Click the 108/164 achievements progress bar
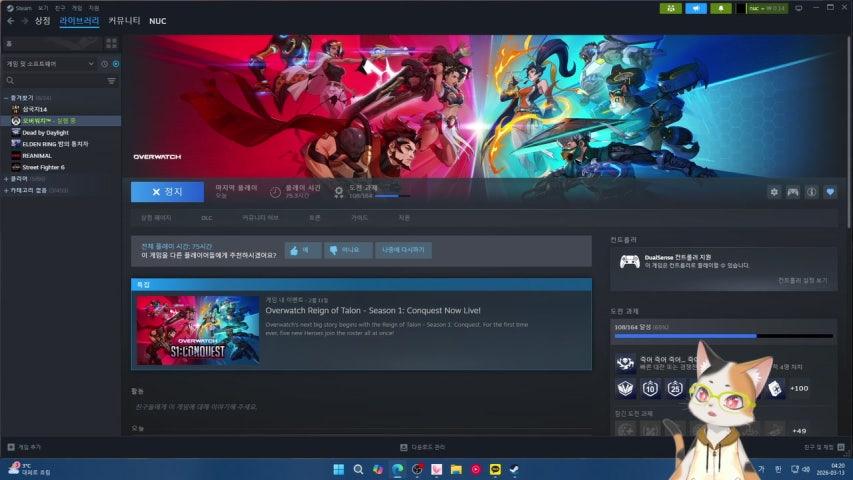 tap(723, 336)
